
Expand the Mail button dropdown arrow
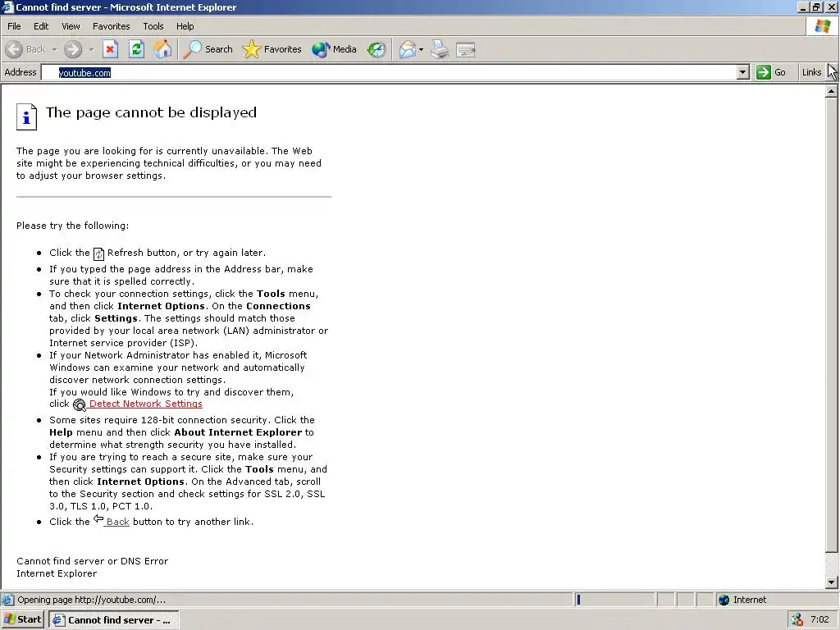click(x=421, y=49)
